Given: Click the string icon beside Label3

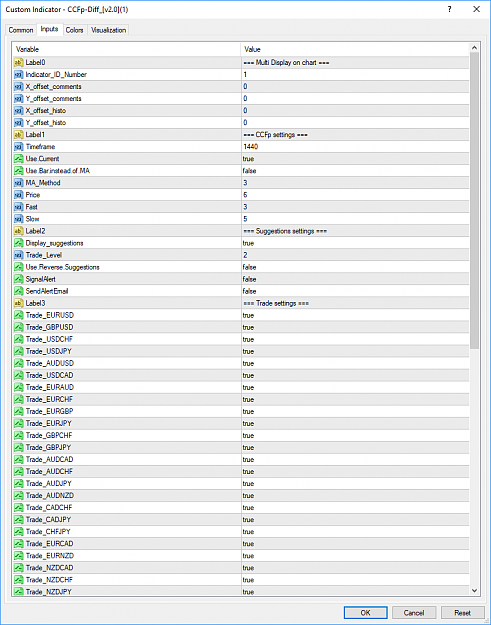Looking at the screenshot, I should point(19,303).
